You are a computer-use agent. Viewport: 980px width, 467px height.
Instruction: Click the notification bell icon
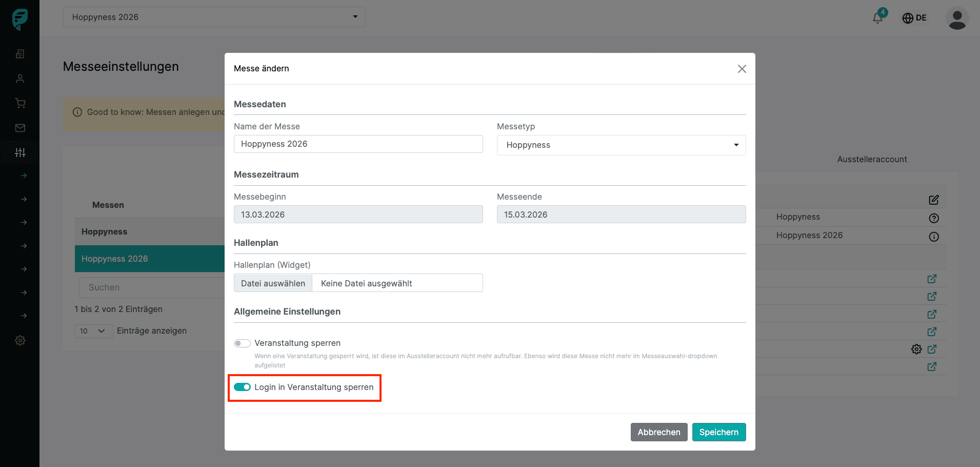click(x=877, y=17)
